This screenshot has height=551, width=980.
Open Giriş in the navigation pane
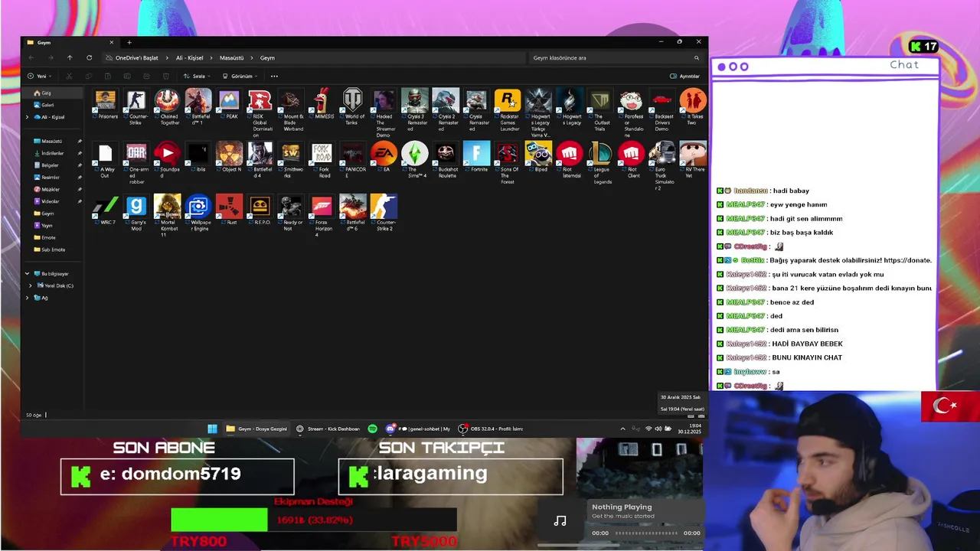pyautogui.click(x=51, y=93)
